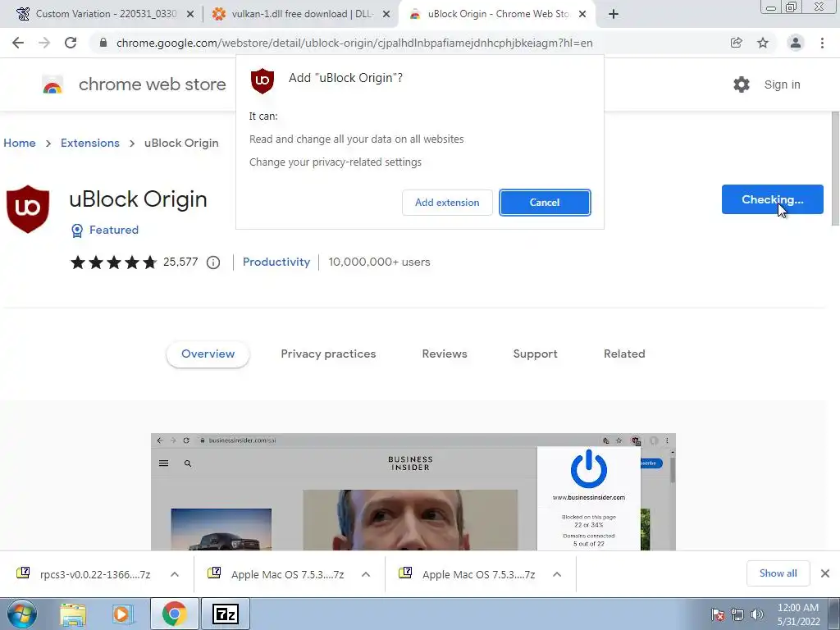Viewport: 840px width, 630px height.
Task: Close the uBlock Origin tab
Action: point(582,15)
